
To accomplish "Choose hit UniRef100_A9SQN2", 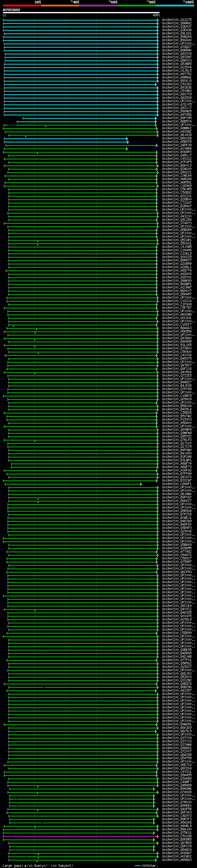I will point(177,131).
